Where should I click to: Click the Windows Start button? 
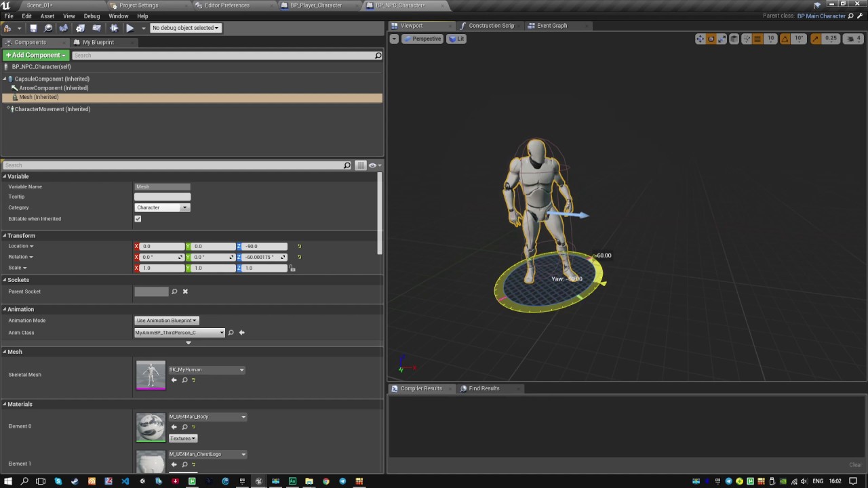point(8,481)
